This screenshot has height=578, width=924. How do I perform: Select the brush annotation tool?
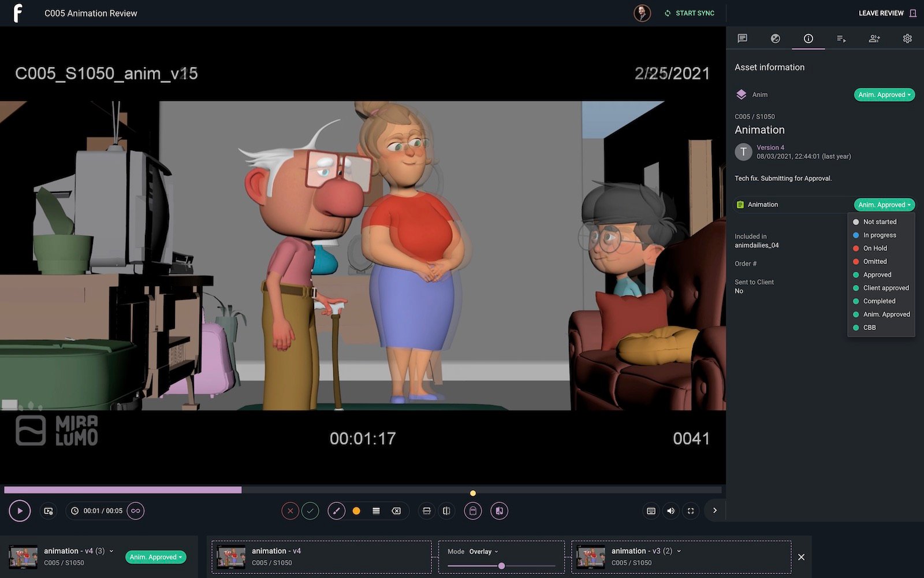coord(336,511)
